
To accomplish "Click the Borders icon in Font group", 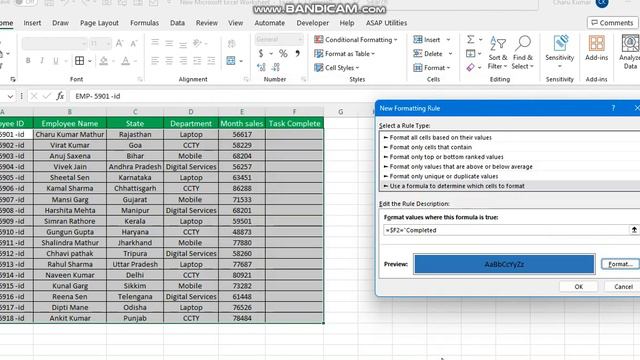I will click(80, 61).
